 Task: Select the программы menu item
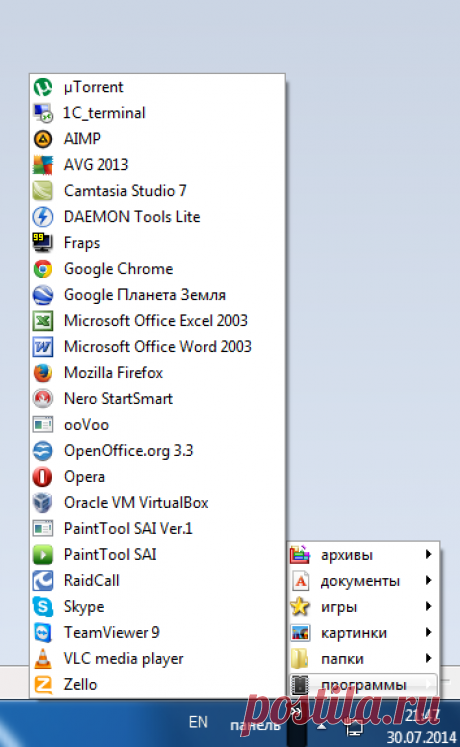coord(363,685)
